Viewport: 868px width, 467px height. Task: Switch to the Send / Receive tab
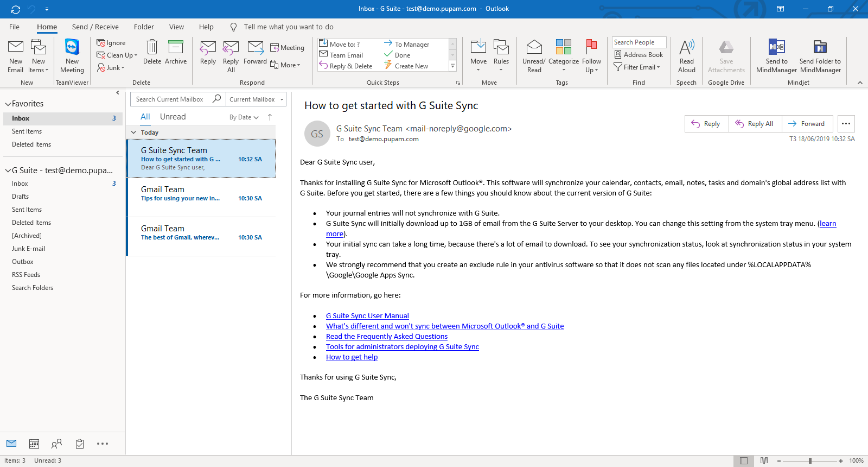pyautogui.click(x=95, y=27)
